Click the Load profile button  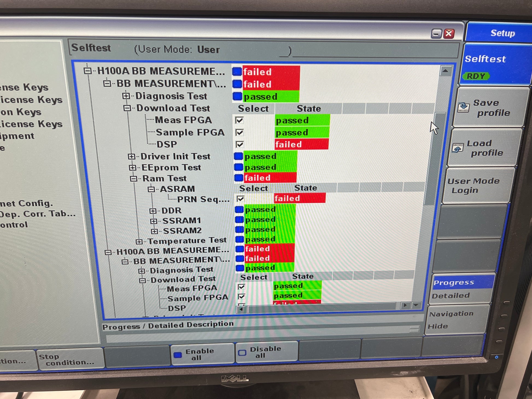[x=485, y=148]
